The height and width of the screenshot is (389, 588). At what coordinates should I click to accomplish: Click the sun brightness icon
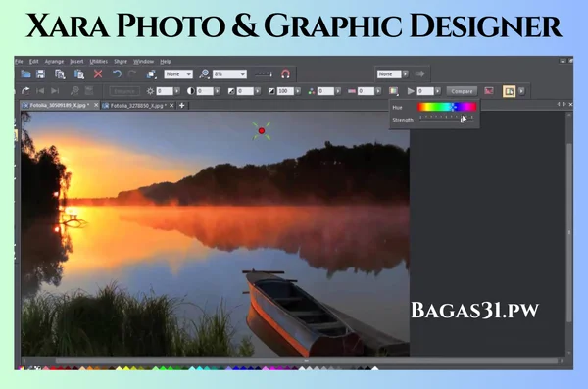coord(150,91)
